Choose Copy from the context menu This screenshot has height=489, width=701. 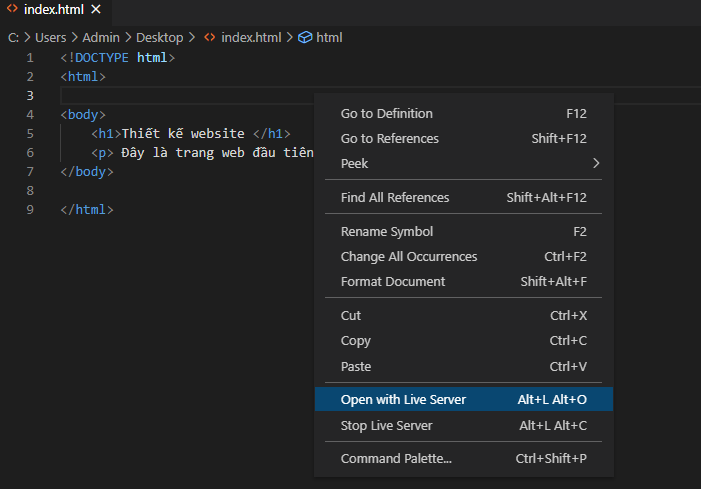[x=464, y=341]
